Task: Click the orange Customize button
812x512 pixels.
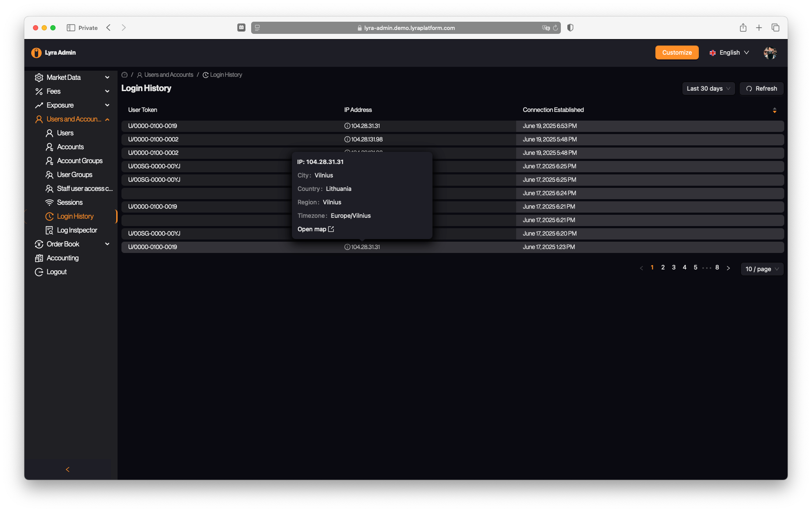Action: 677,53
